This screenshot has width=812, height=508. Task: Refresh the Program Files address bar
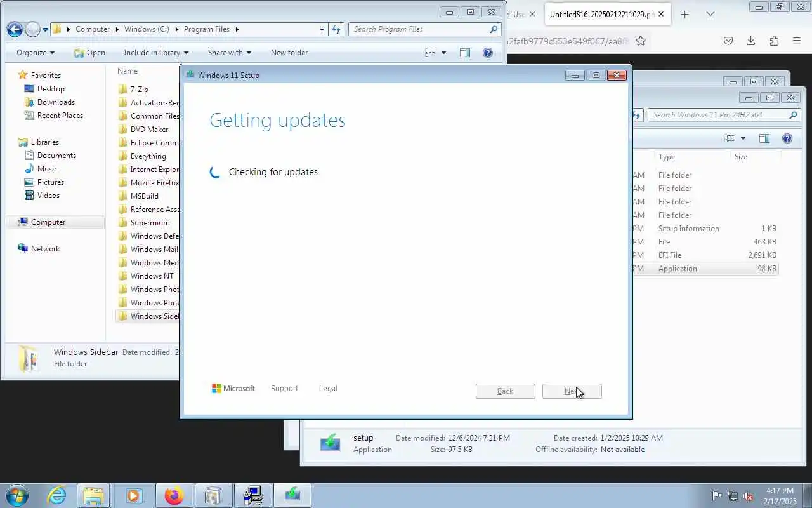[x=336, y=29]
